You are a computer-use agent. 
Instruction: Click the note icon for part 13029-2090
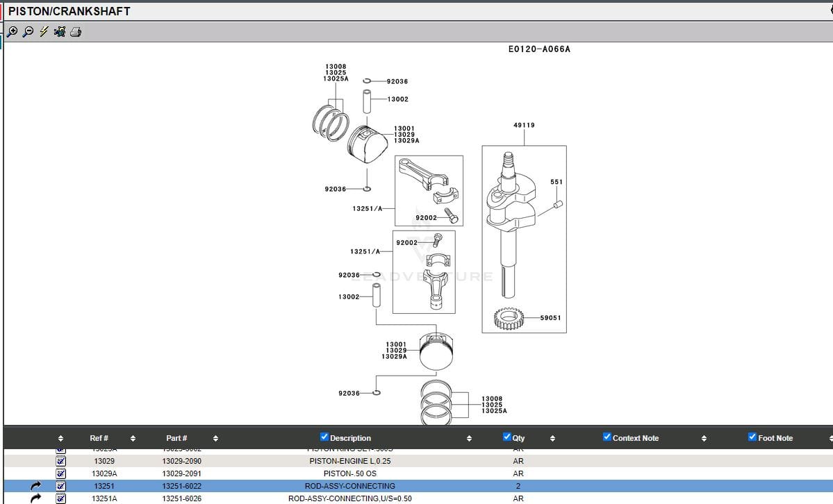click(60, 461)
